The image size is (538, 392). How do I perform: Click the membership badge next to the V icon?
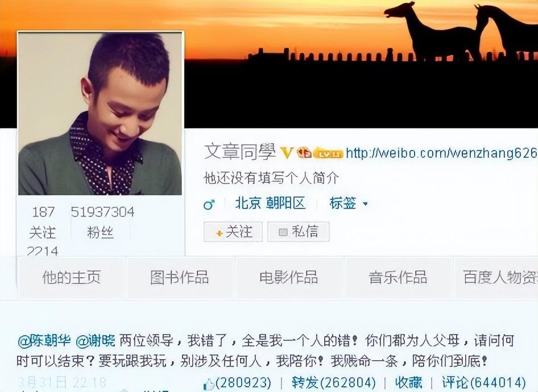(304, 152)
